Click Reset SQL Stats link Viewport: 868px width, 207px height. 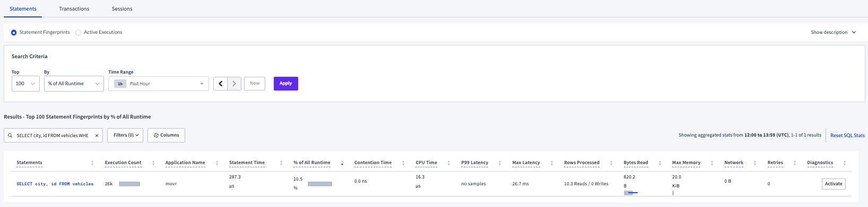[x=847, y=136]
